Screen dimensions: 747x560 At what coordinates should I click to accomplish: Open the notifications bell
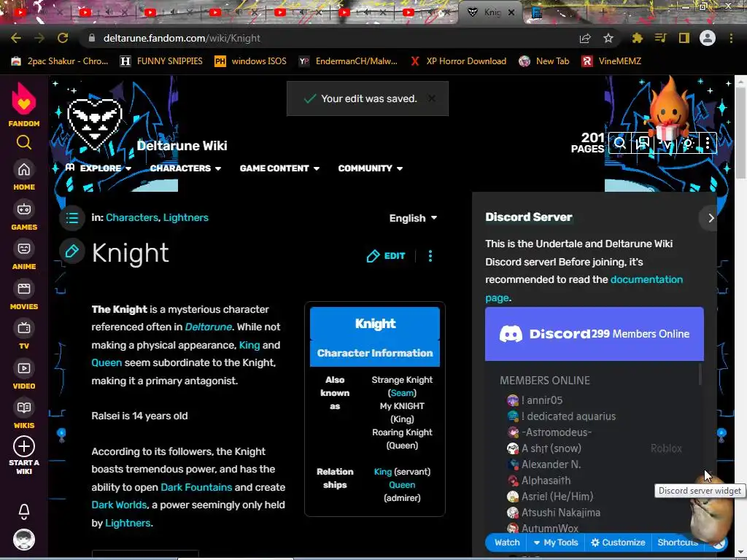24,511
